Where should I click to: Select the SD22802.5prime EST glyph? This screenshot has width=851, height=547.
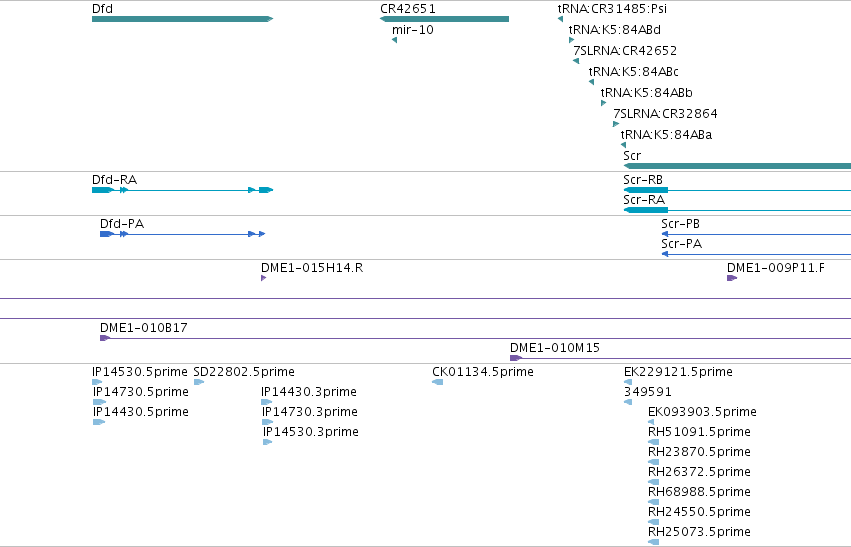pos(199,382)
